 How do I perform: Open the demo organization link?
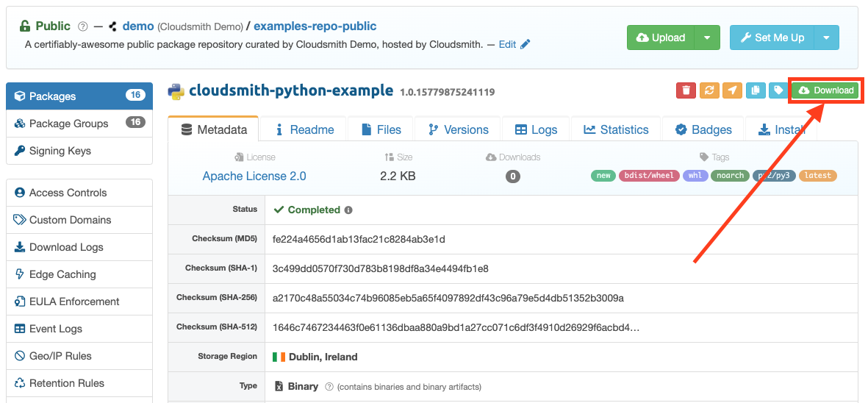138,26
